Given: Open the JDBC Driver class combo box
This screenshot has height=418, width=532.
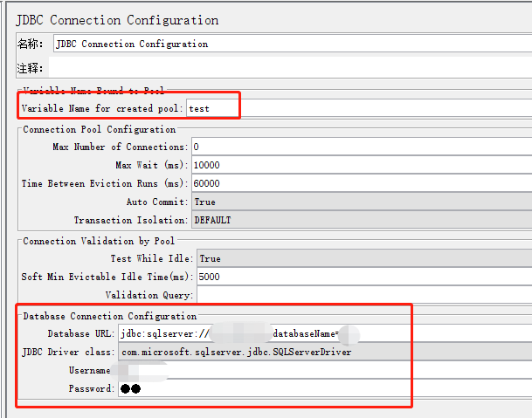Looking at the screenshot, I should (262, 352).
